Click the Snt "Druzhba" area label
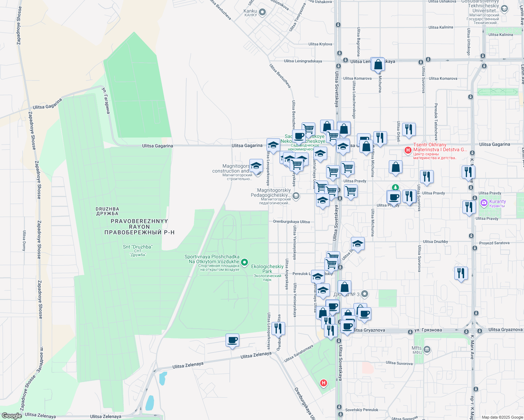Viewport: 524px width, 420px height. pos(137,247)
